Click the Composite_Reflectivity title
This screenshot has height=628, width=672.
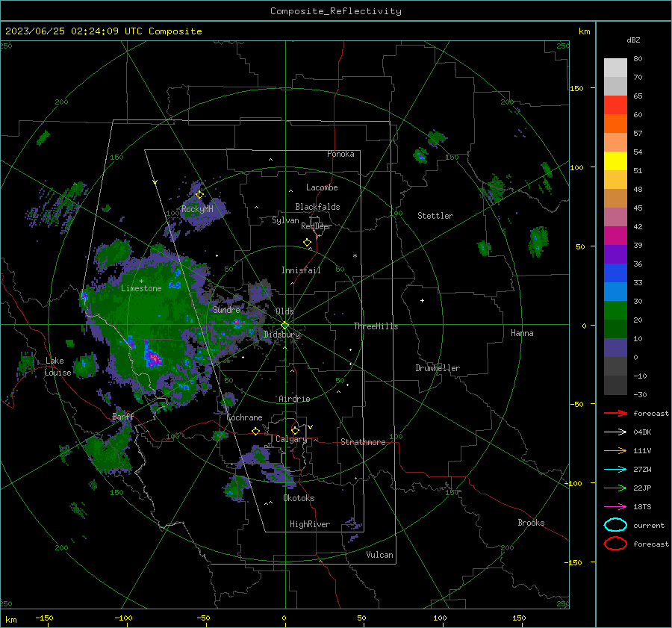336,11
